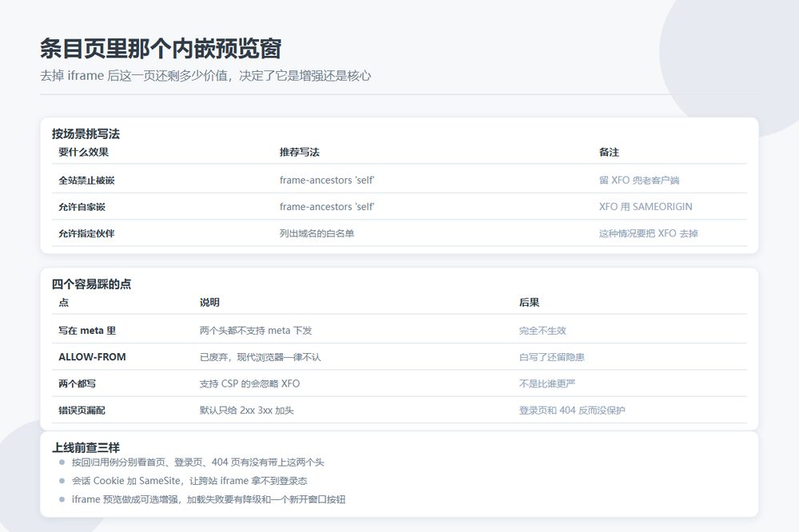Select the row label 允许自家嵌
799x532 pixels.
(x=82, y=206)
